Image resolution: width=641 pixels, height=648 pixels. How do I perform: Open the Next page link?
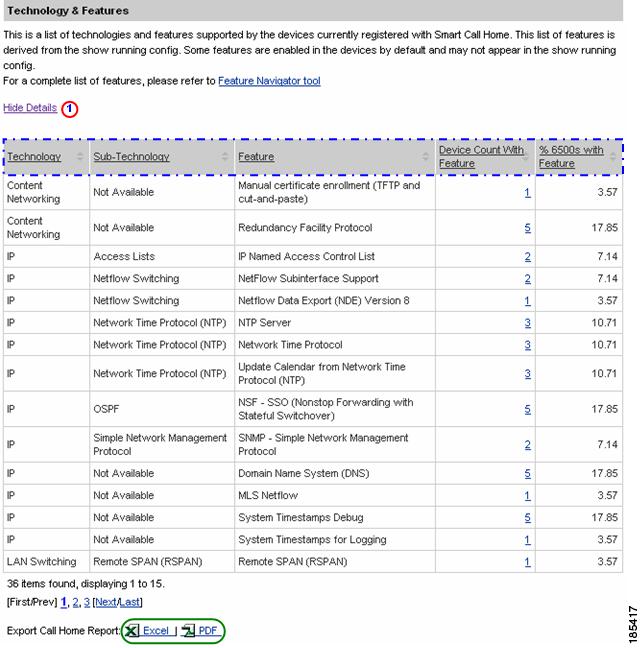click(106, 602)
